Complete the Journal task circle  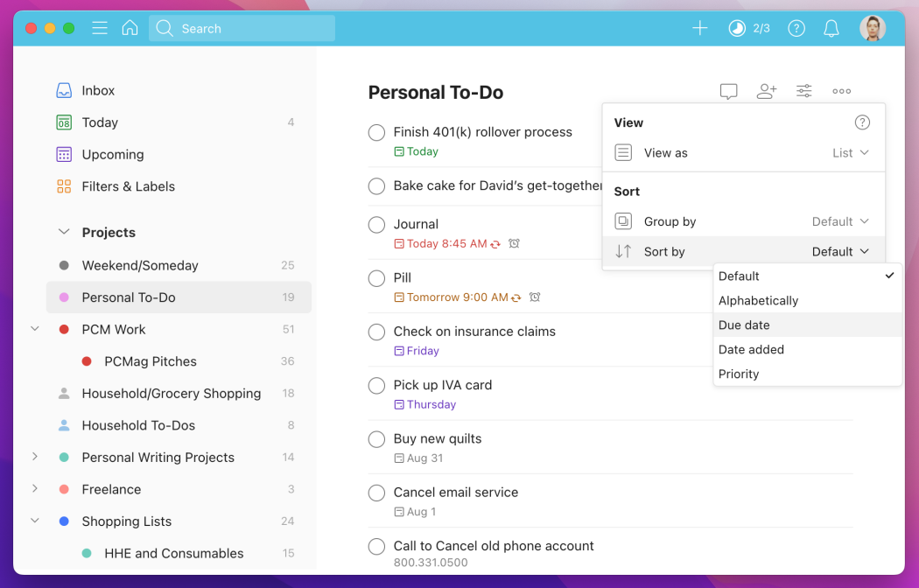(x=376, y=224)
